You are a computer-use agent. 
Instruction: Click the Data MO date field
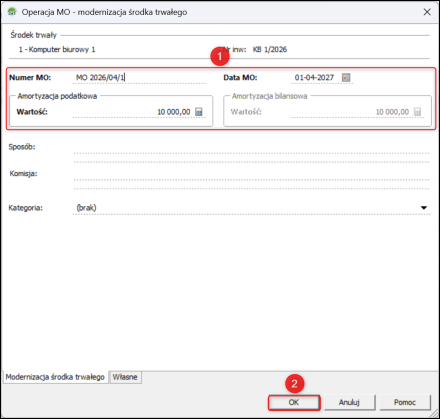point(314,78)
